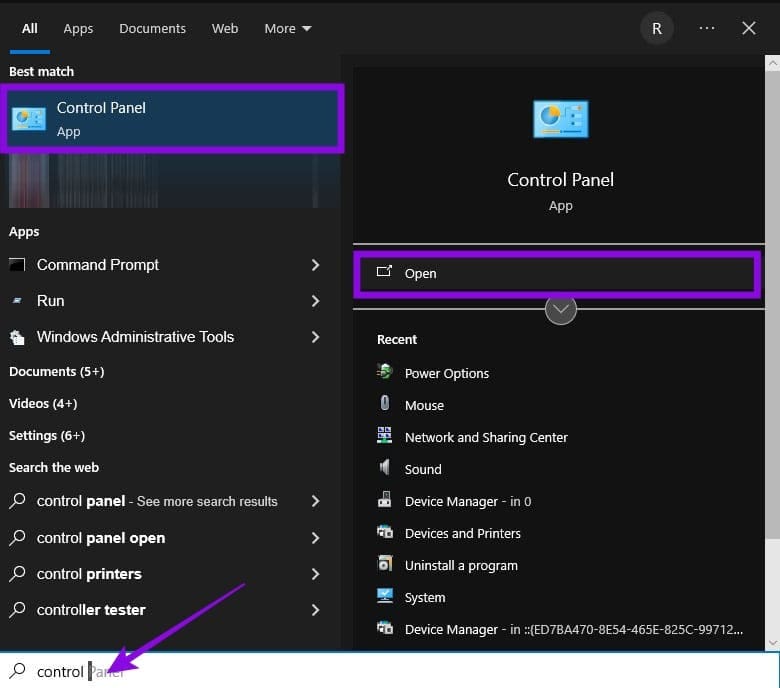Open recent Device Manager - in 0
Viewport: 780px width, 688px height.
click(468, 501)
